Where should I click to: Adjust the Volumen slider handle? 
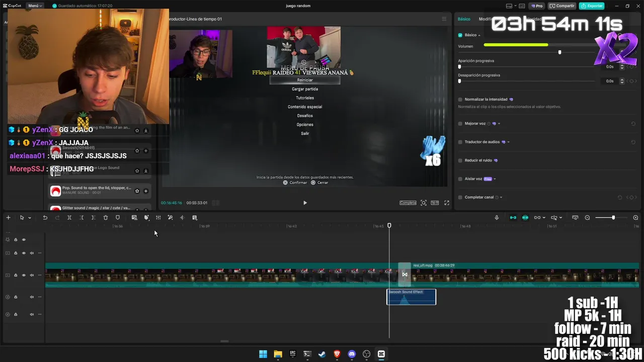[559, 52]
